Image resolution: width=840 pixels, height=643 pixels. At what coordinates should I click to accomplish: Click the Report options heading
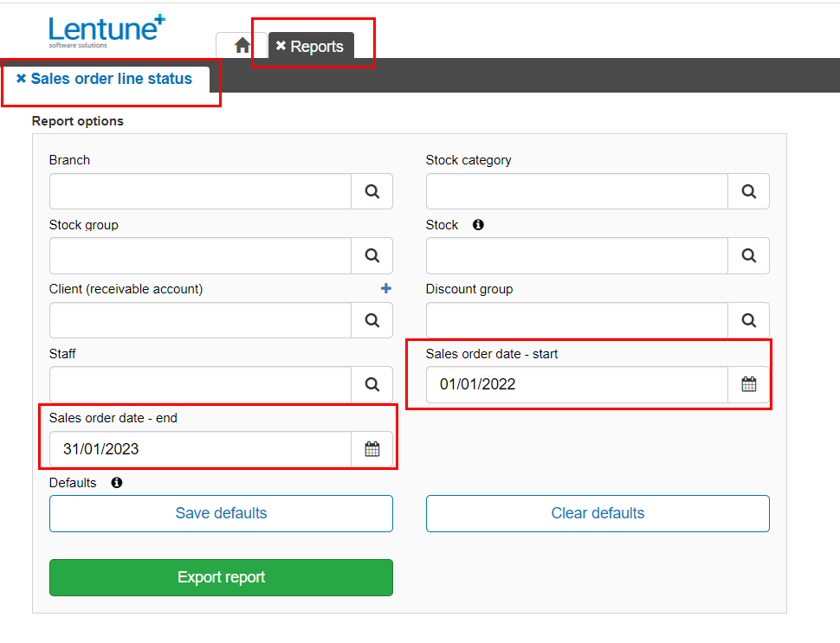click(78, 121)
